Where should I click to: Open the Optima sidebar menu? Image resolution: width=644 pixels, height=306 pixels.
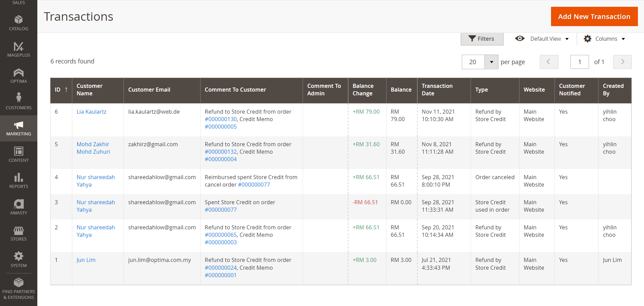(19, 76)
